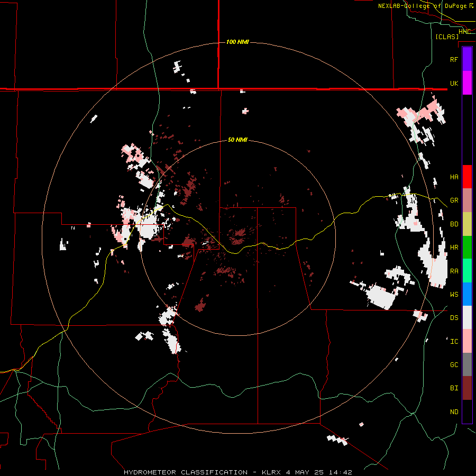476x476 pixels.
Task: Click the 100 NMI range ring label
Action: (x=237, y=42)
